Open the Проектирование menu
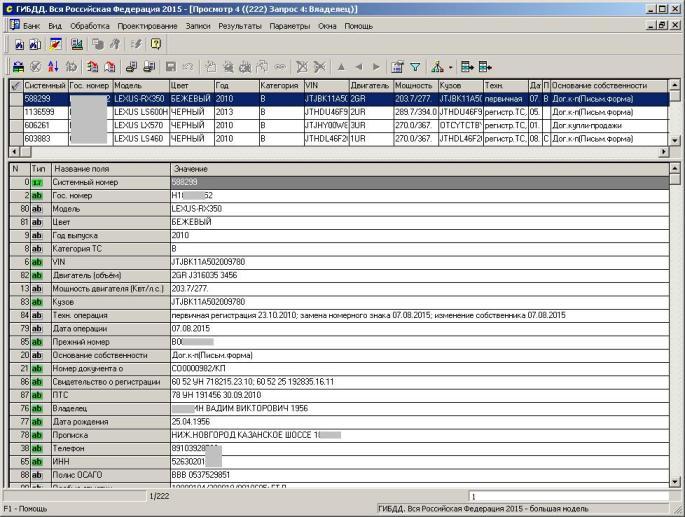Screen dimensions: 685x517 tap(148, 26)
